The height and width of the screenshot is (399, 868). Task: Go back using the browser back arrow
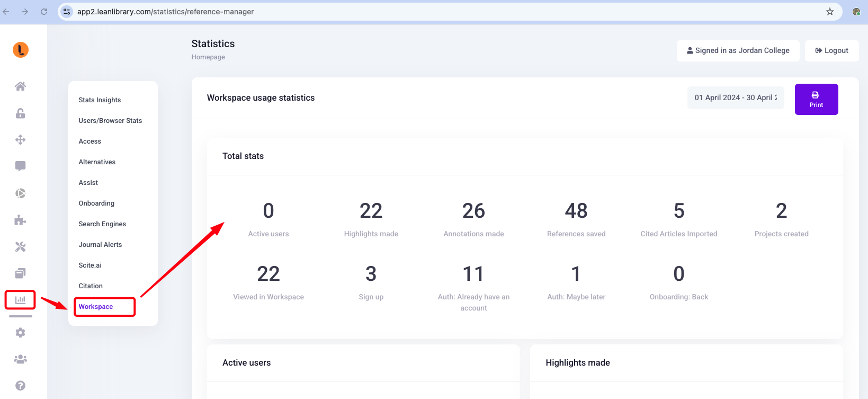[x=6, y=12]
